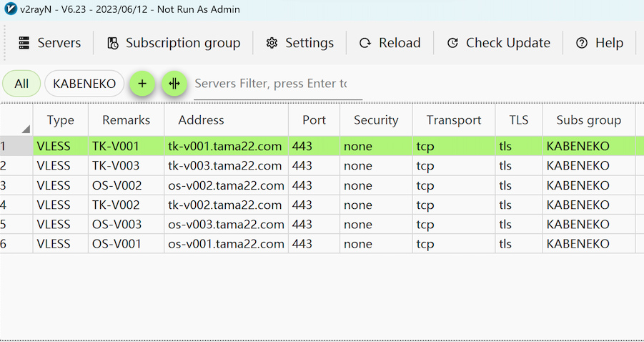Select the OS-V001 remarks cell
Viewport: 644px width, 342px height.
[x=126, y=244]
